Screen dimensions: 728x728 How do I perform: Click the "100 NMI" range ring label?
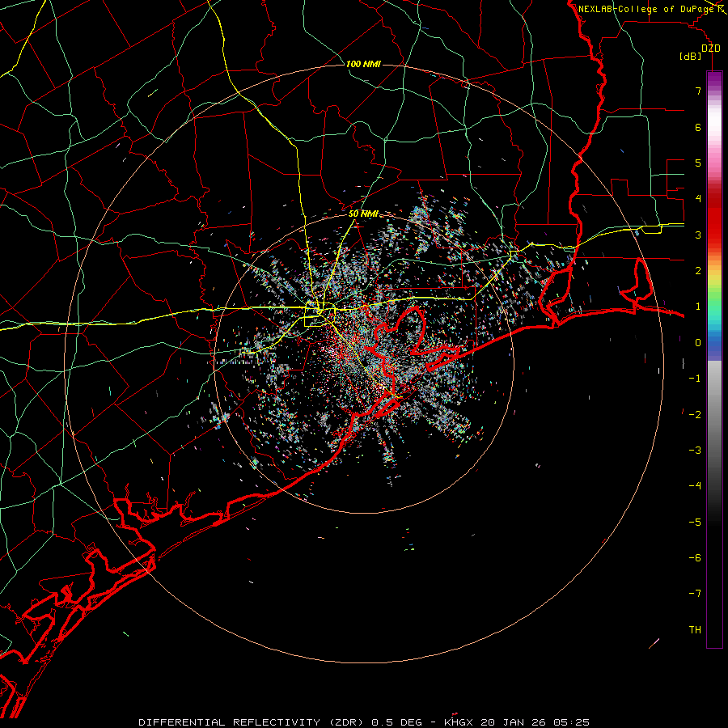coord(363,64)
